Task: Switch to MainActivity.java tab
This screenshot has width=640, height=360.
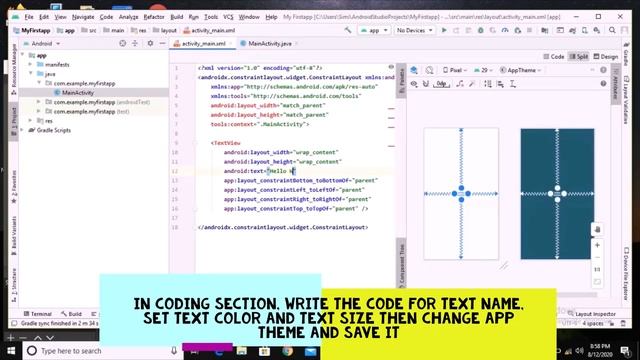Action: coord(269,43)
